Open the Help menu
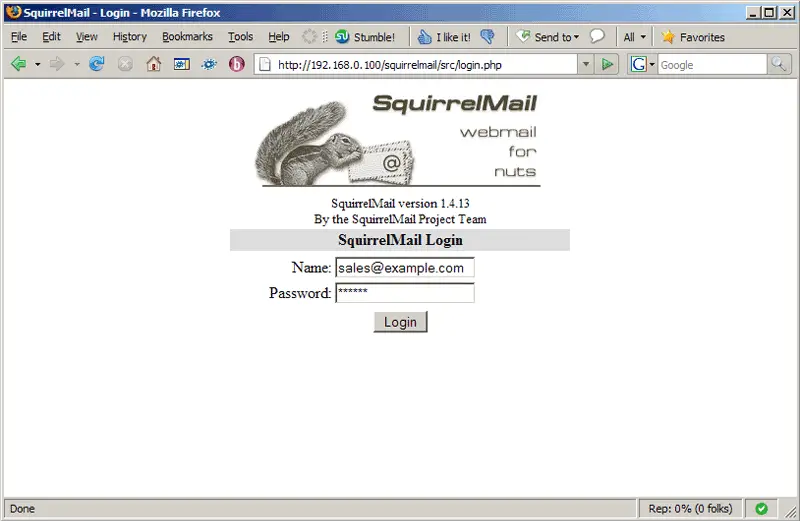800x521 pixels. pos(279,37)
